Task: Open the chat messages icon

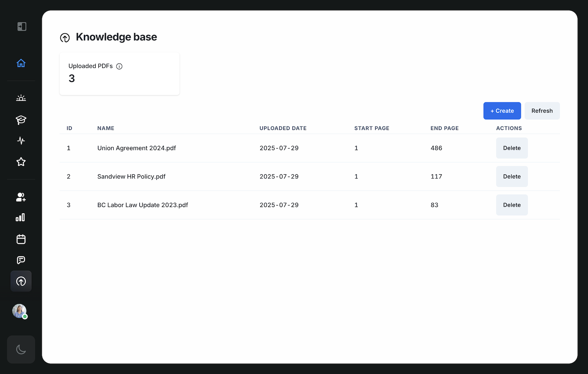Action: tap(21, 260)
